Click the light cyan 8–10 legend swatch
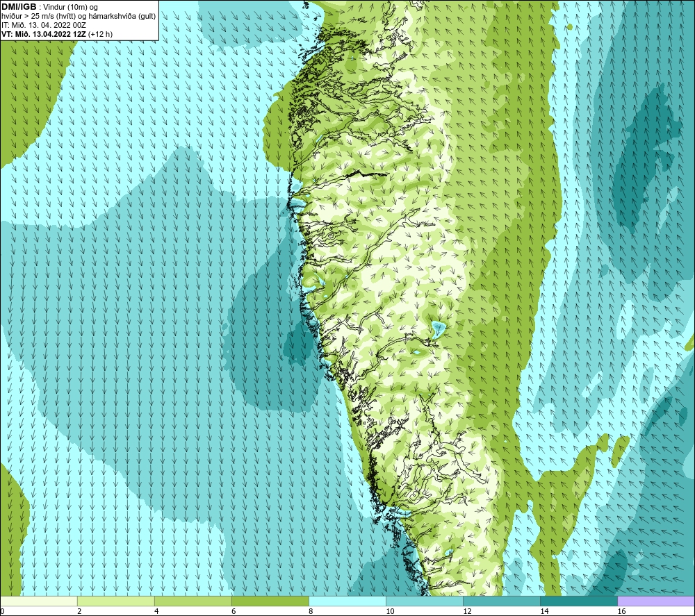This screenshot has height=616, width=695. click(347, 601)
